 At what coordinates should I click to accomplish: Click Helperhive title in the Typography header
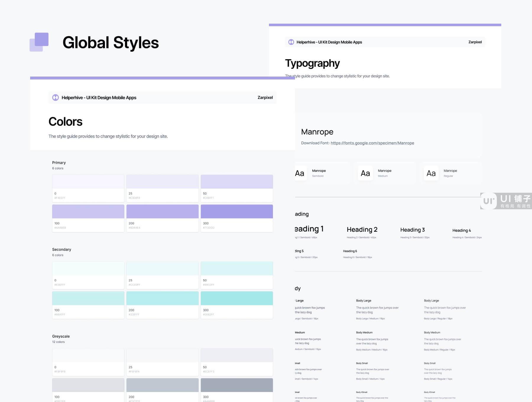tap(329, 42)
